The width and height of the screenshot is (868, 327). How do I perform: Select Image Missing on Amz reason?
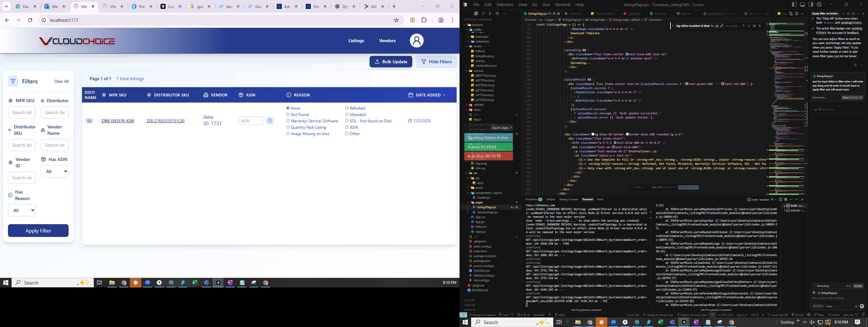point(288,134)
